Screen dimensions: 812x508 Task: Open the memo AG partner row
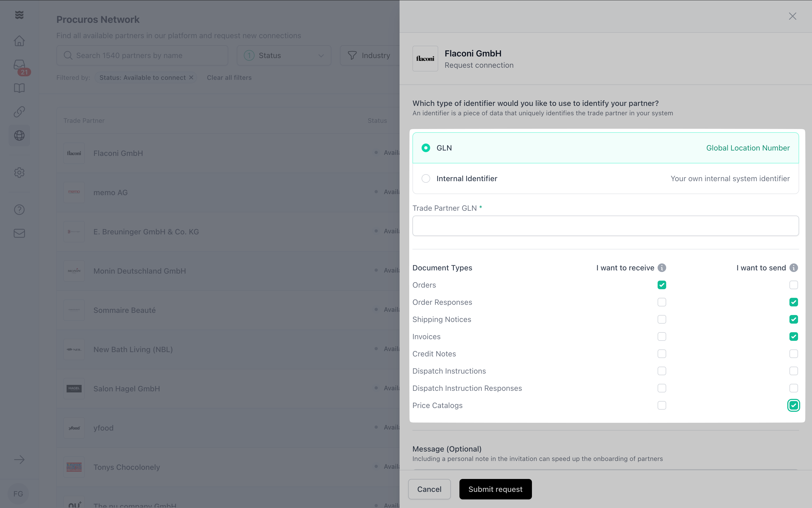pyautogui.click(x=228, y=192)
